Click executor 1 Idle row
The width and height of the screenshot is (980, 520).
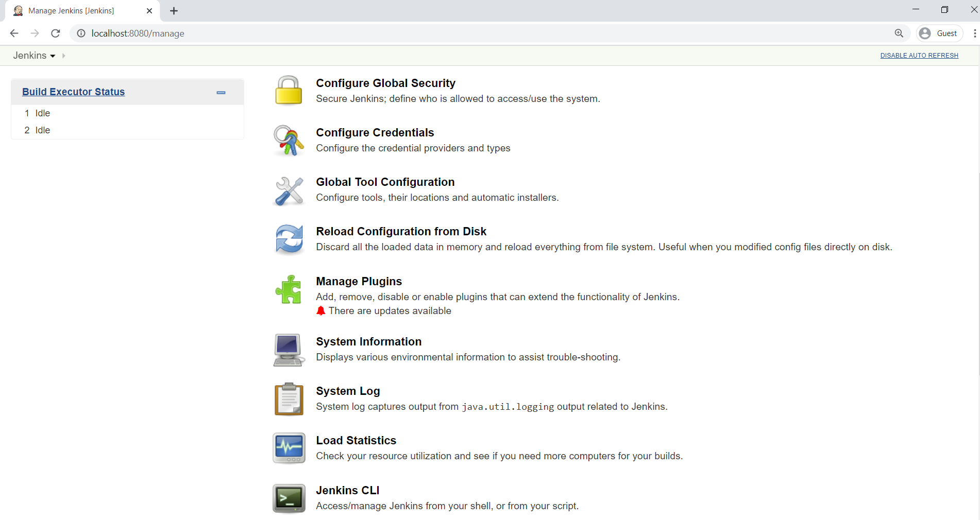click(x=127, y=113)
